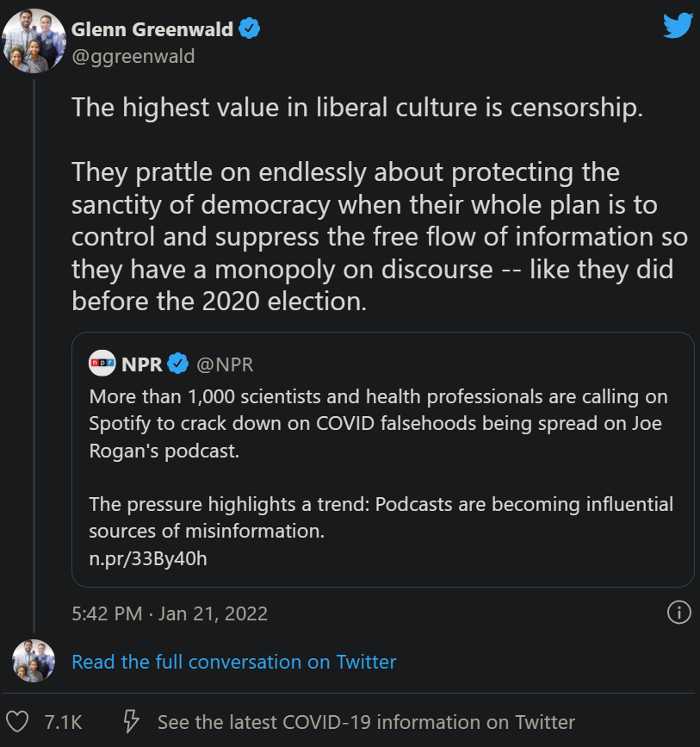Click Glenn Greenwald's verified badge
The width and height of the screenshot is (700, 747).
point(250,29)
